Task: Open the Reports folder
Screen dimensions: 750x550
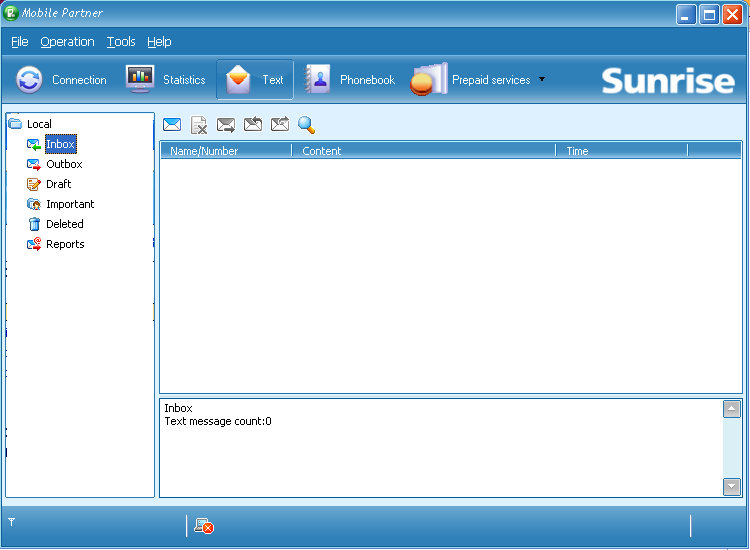Action: coord(65,244)
